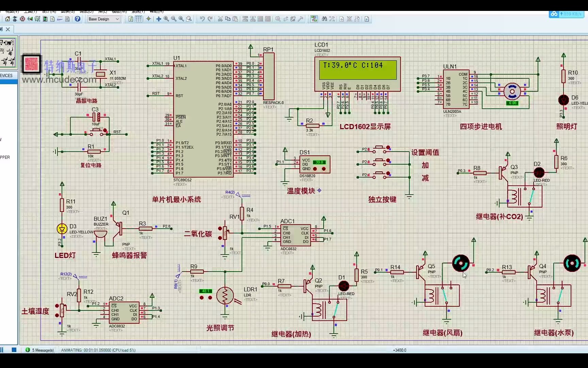The image size is (588, 368).
Task: Click the cloud upload speed indicator
Action: pos(566,14)
